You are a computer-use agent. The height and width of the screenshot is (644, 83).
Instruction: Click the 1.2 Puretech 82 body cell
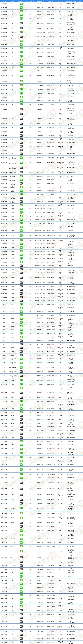60,158
